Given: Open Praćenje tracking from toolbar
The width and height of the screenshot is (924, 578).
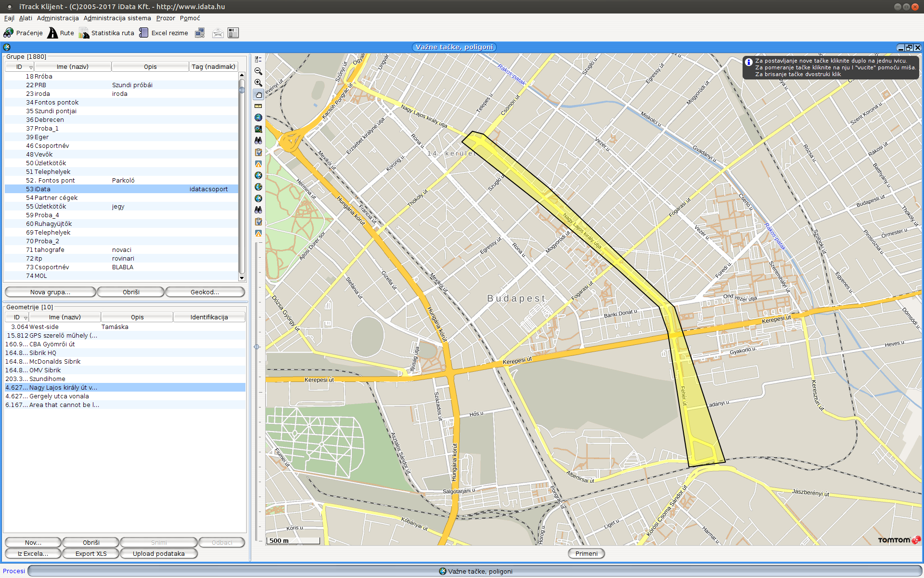Looking at the screenshot, I should click(23, 33).
